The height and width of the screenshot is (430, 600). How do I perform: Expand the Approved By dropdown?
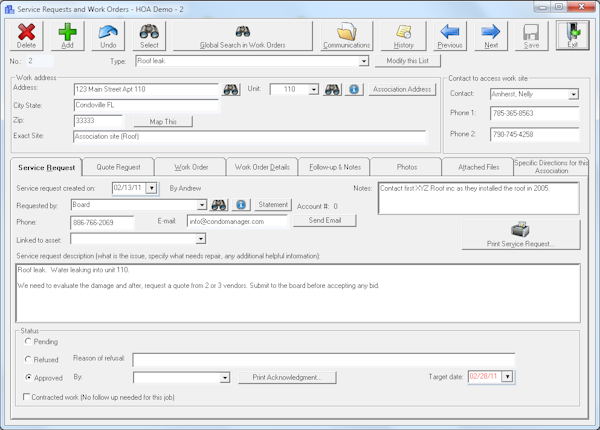click(225, 378)
